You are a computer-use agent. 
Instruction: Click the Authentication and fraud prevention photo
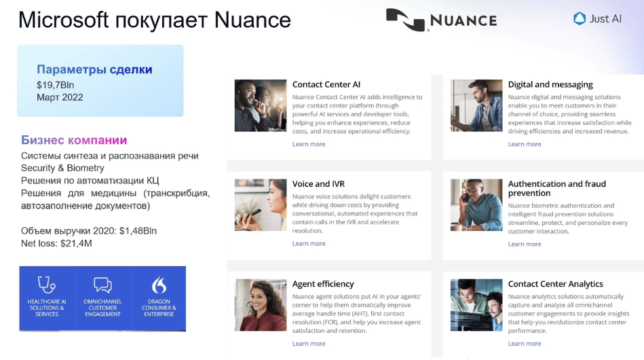tap(476, 205)
